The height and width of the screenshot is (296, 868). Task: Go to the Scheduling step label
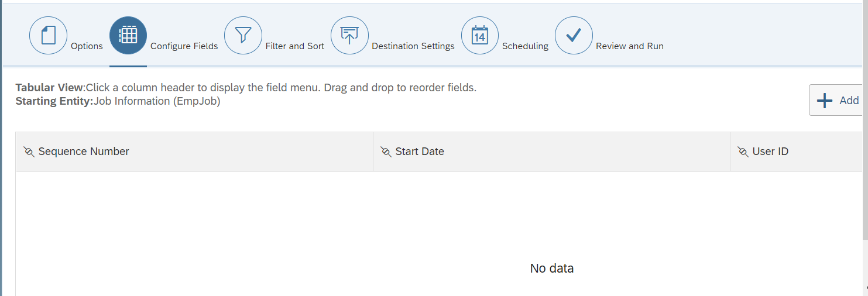pos(525,46)
